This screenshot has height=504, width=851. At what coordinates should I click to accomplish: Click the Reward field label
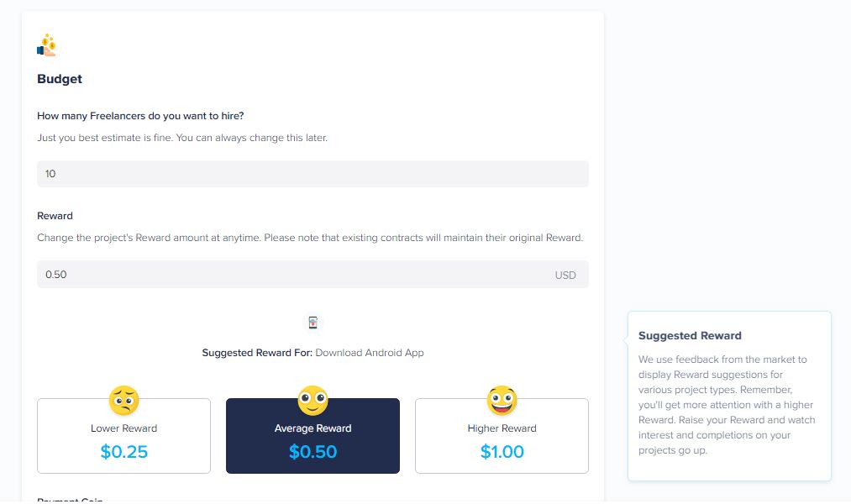55,216
